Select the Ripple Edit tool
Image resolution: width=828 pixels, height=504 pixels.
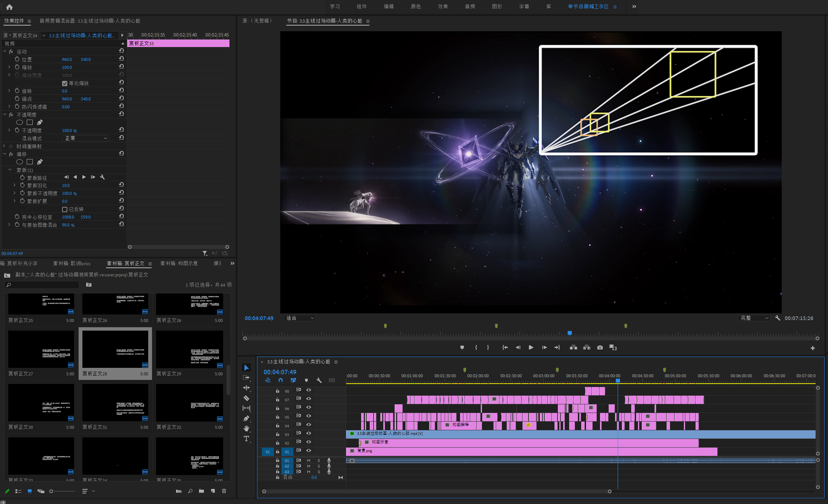pos(246,388)
